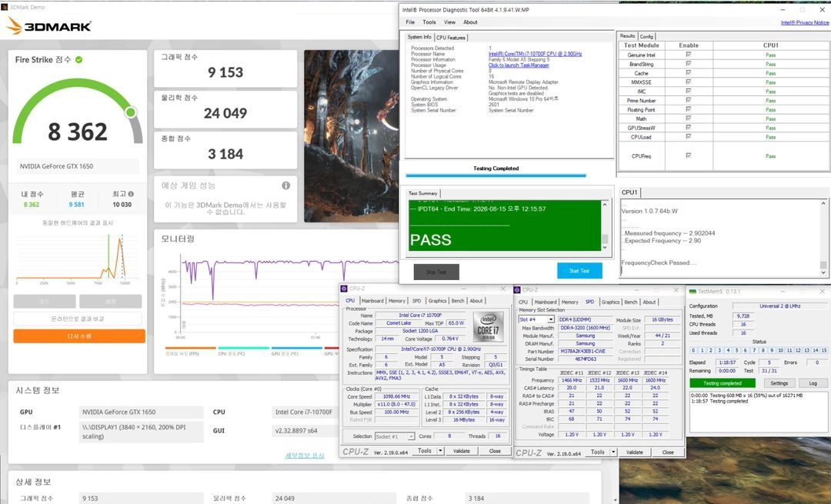
Task: Toggle the BrandString test checkbox
Action: [x=689, y=64]
